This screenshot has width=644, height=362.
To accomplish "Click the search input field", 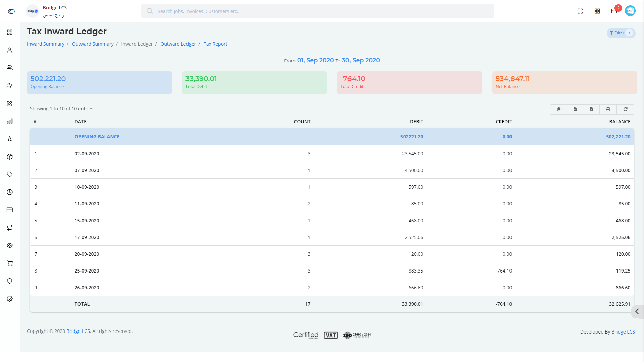I will pyautogui.click(x=317, y=11).
